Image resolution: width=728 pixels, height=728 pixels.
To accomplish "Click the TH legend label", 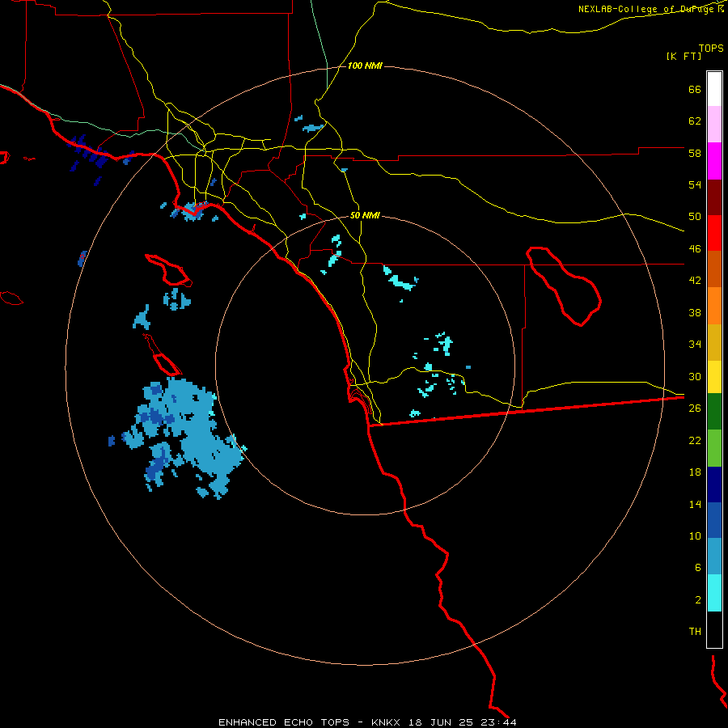I will coord(695,632).
